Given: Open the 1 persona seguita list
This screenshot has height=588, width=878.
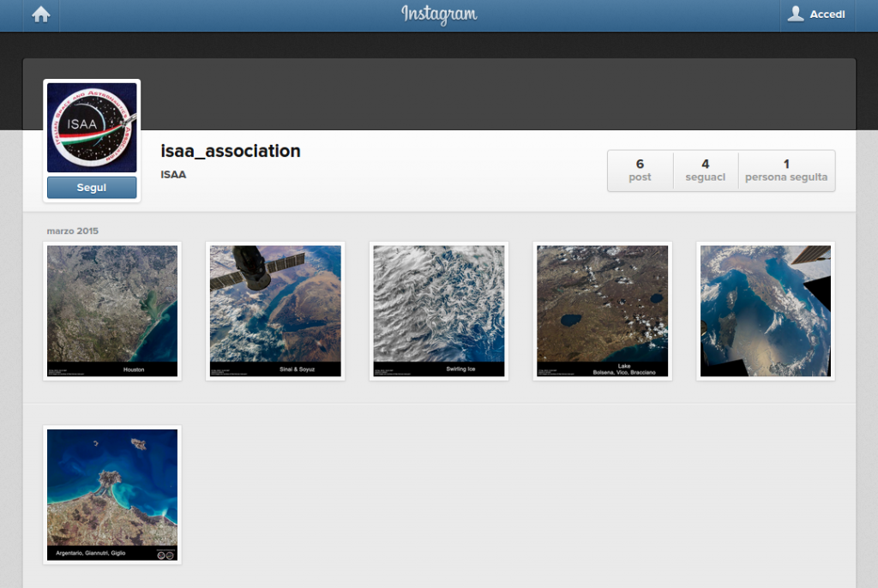Looking at the screenshot, I should point(786,170).
